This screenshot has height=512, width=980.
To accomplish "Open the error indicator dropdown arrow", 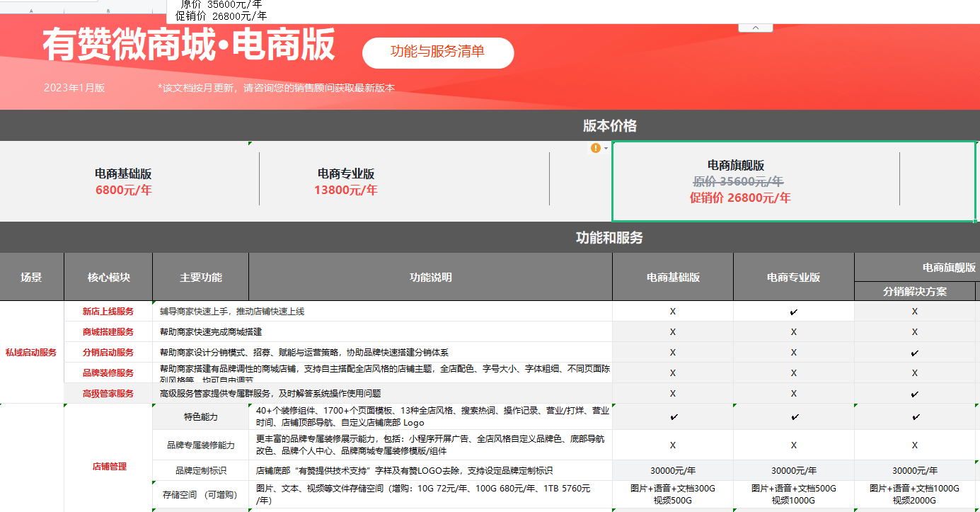I will tap(606, 149).
